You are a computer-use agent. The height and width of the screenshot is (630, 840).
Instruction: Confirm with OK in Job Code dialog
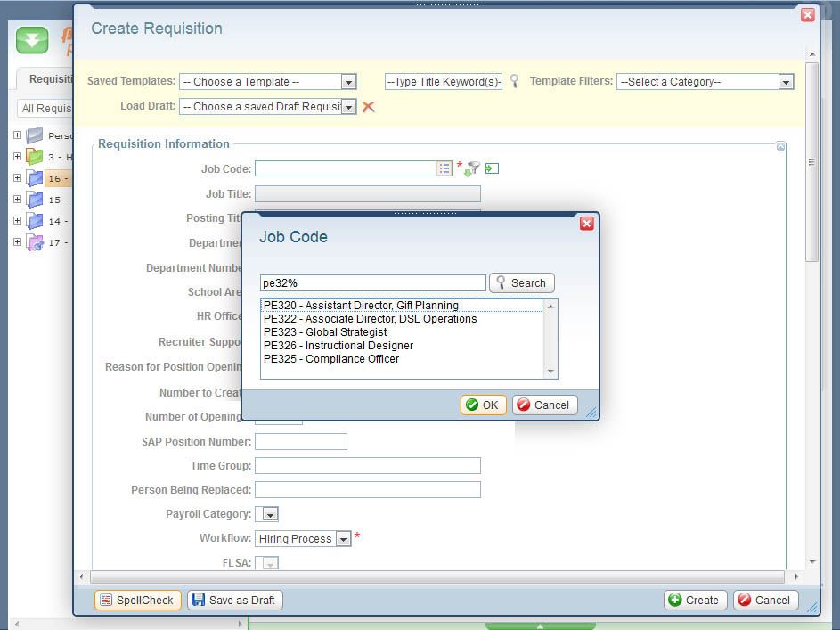483,405
